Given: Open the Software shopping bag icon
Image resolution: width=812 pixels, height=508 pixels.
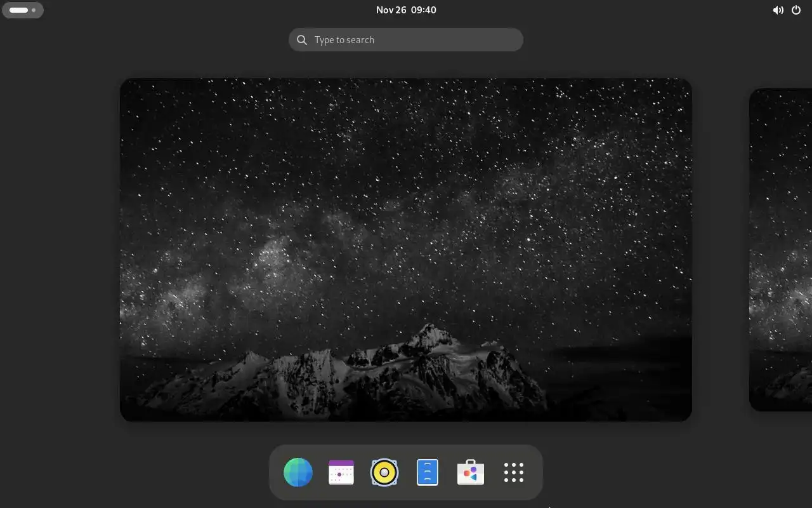Looking at the screenshot, I should click(471, 472).
